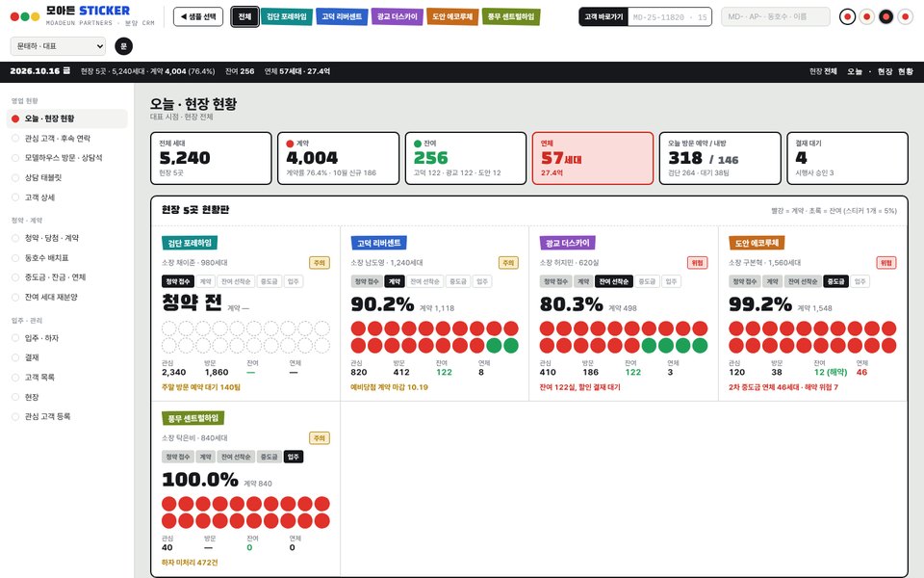Open the 연체 57세대 summary card
Screen dimensions: 924x578
(593, 158)
